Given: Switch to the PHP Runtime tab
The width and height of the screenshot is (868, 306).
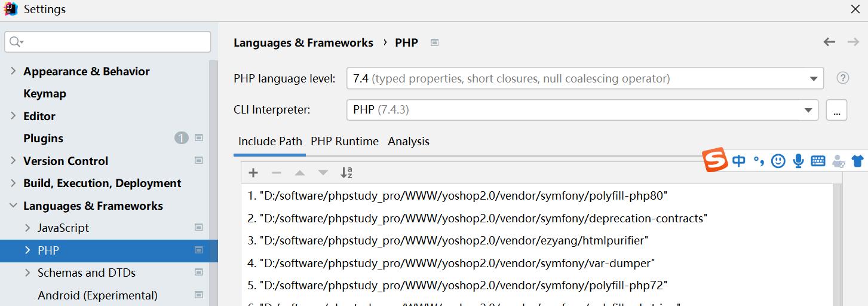Looking at the screenshot, I should point(345,142).
